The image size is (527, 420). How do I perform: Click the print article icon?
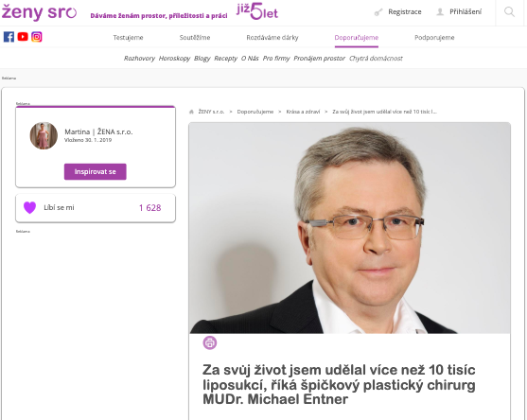click(x=210, y=342)
